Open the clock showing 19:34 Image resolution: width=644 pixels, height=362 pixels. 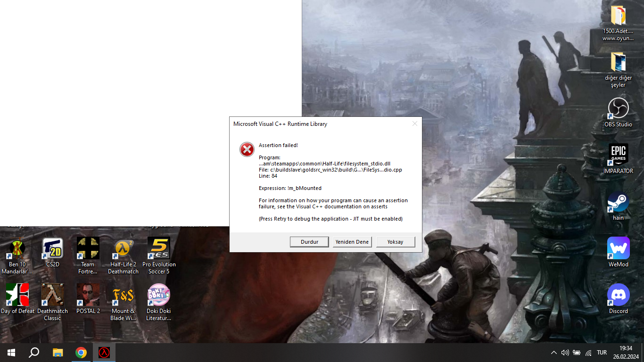626,353
